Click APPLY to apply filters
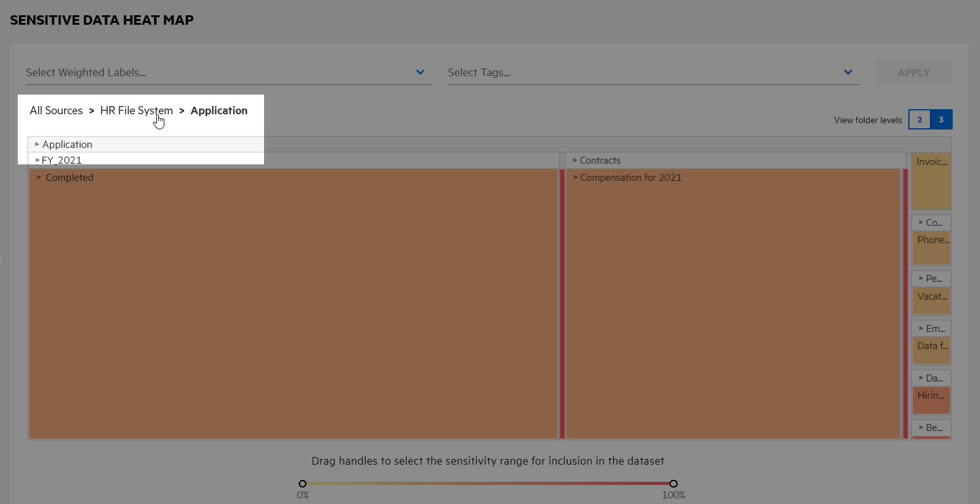Viewport: 980px width, 504px height. tap(913, 72)
